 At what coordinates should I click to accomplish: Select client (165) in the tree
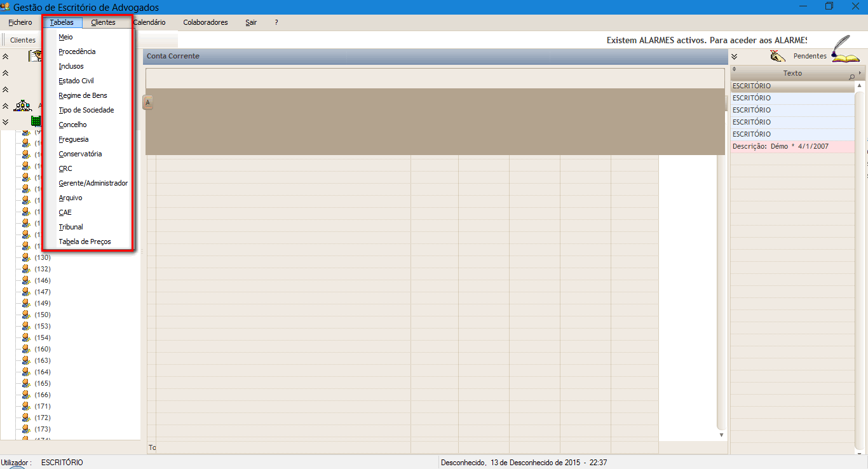point(43,383)
